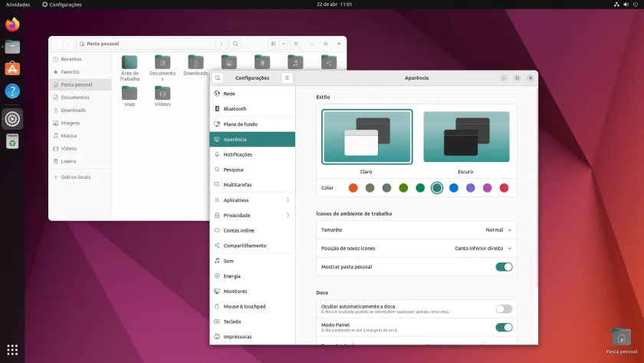Open the Posição de novos ícones dropdown
Image resolution: width=644 pixels, height=363 pixels.
[483, 249]
